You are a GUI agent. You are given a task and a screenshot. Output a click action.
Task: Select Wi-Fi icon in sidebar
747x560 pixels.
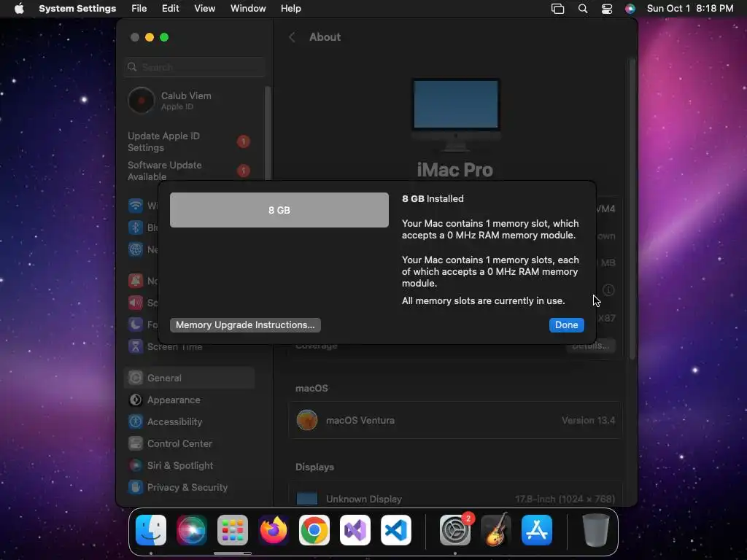[135, 205]
